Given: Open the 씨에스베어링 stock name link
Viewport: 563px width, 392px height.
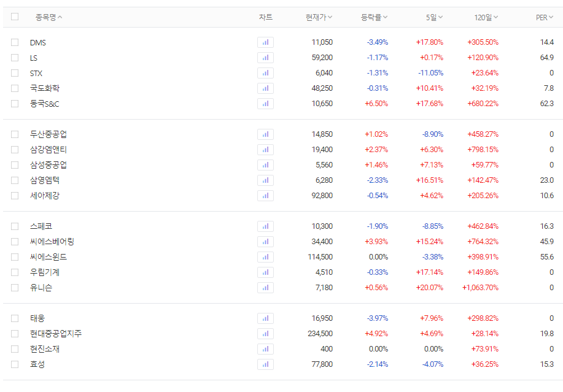Looking at the screenshot, I should (x=52, y=242).
